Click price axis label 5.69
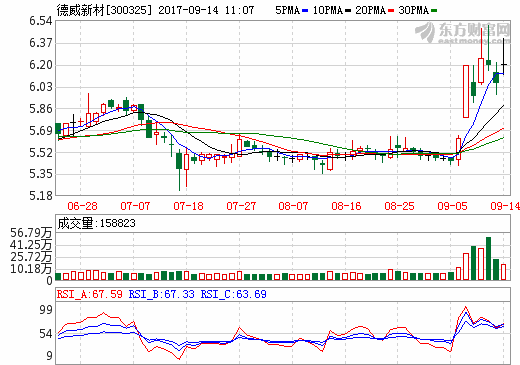This screenshot has width=520, height=365. pyautogui.click(x=41, y=131)
